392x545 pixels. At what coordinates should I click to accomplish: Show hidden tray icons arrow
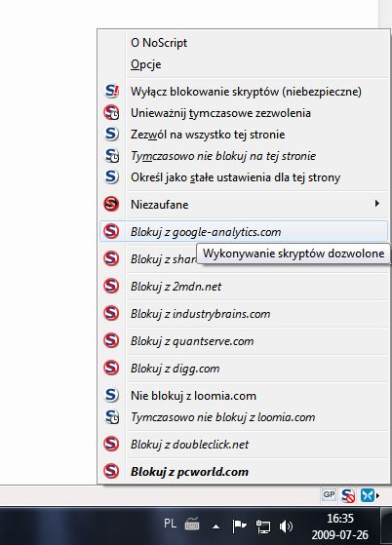216,526
